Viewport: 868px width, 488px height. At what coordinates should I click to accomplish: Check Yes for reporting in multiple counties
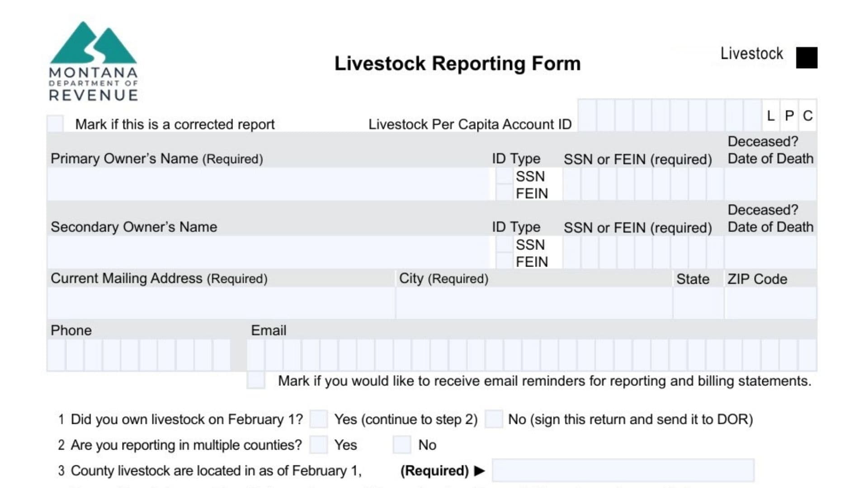point(319,445)
